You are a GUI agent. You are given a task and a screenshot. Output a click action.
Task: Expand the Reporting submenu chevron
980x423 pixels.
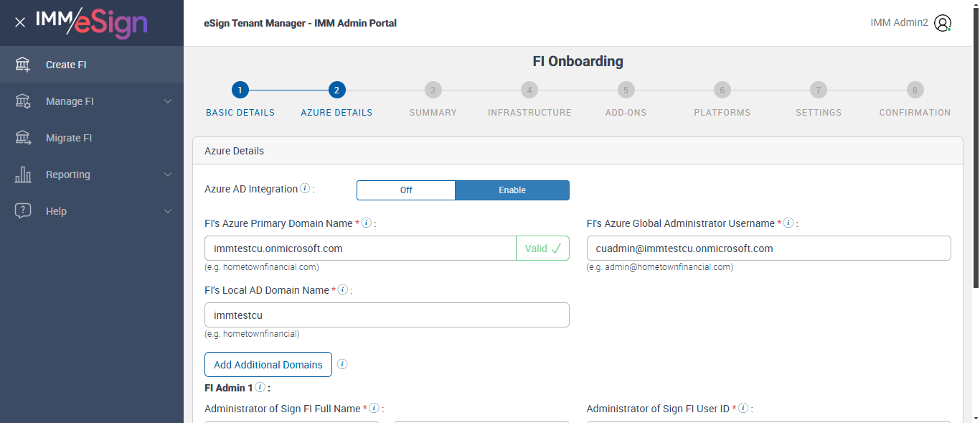click(168, 175)
